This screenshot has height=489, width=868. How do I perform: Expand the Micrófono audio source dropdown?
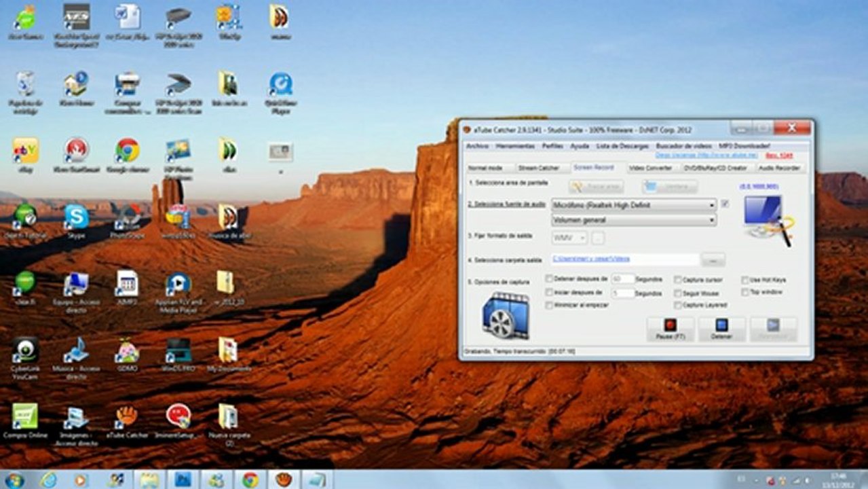pos(634,204)
